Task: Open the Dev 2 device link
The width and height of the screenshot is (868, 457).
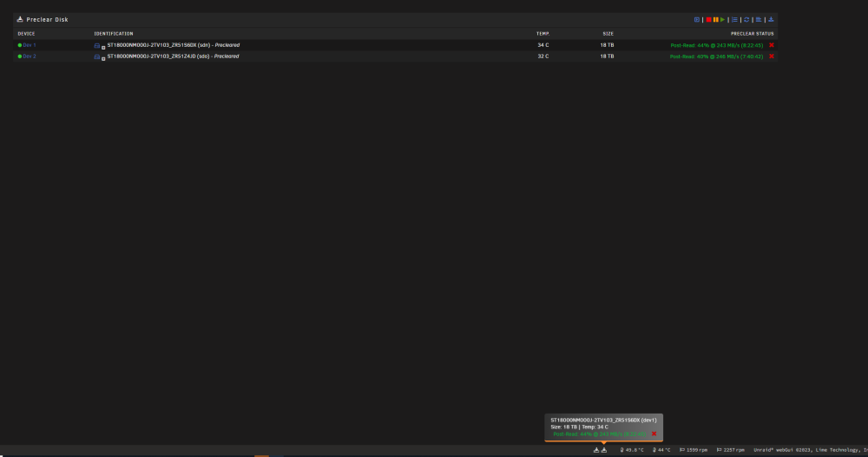Action: pos(30,56)
